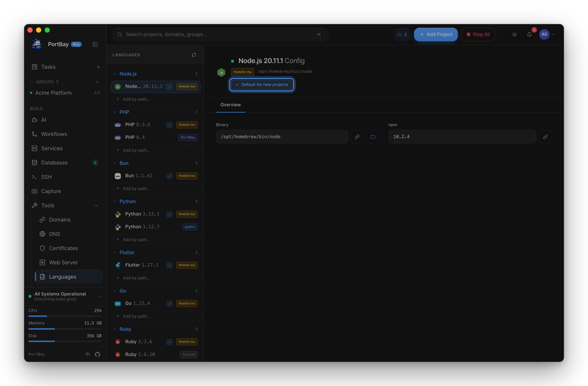This screenshot has width=588, height=386.
Task: Open the SSH section
Action: [x=65, y=177]
